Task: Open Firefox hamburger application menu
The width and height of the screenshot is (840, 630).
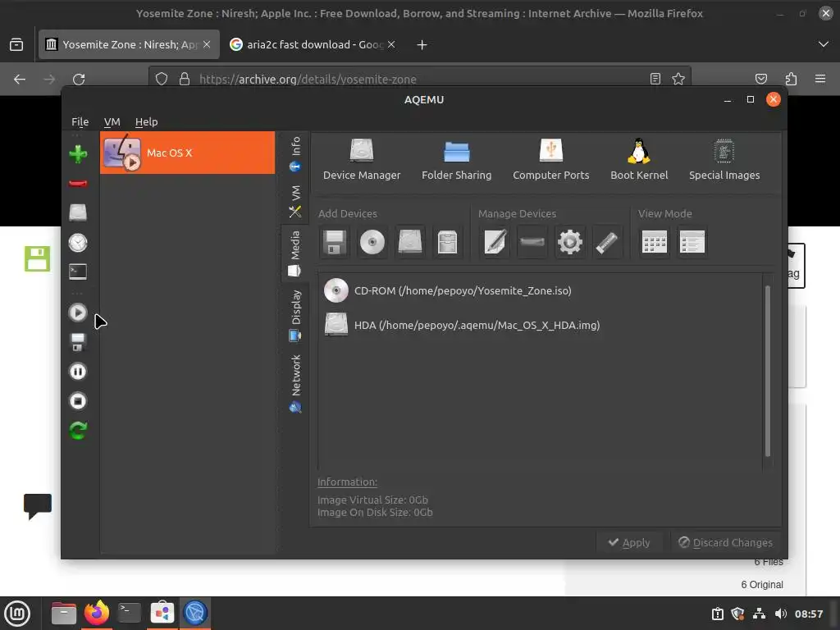Action: pyautogui.click(x=820, y=79)
